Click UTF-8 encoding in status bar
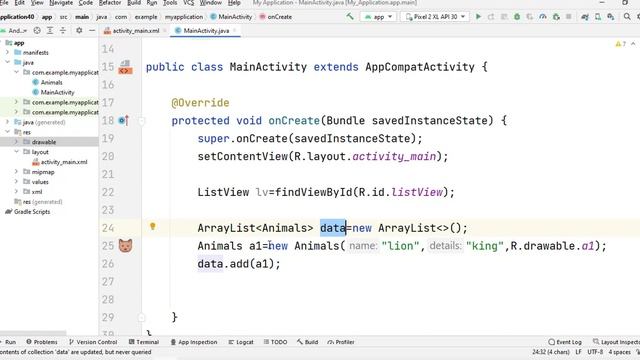 [595, 352]
